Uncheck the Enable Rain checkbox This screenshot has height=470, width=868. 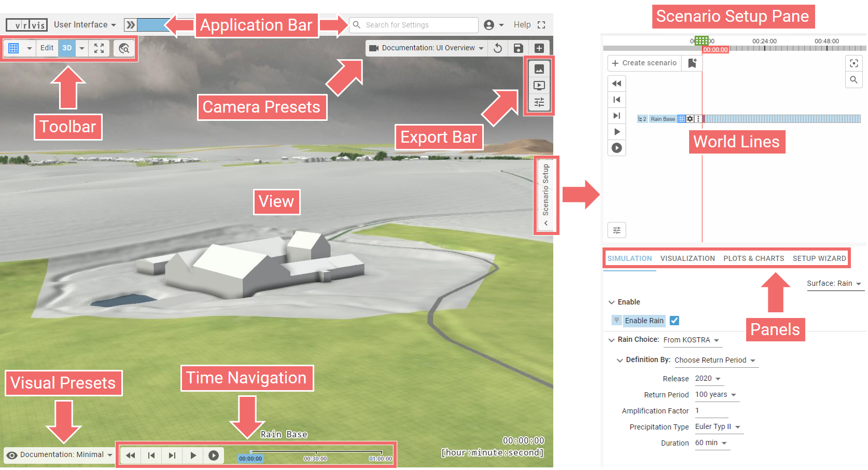click(674, 321)
